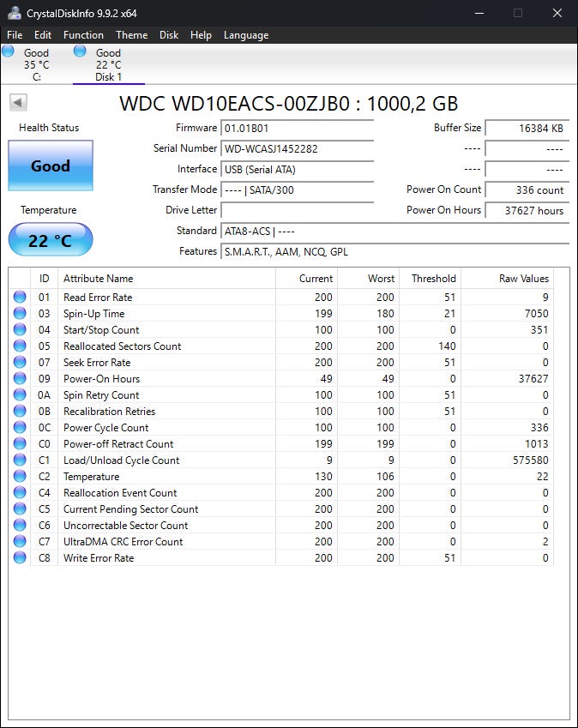Click the C: drive status orb icon
This screenshot has height=728, width=578.
click(x=8, y=51)
